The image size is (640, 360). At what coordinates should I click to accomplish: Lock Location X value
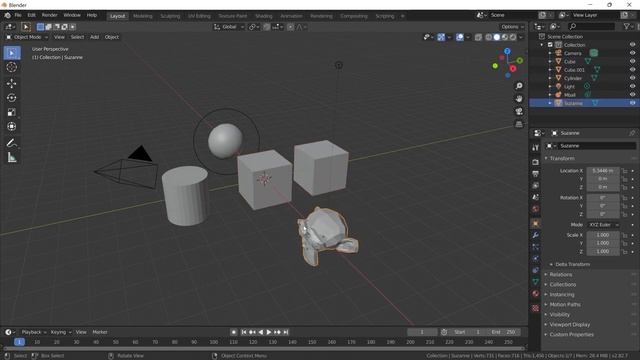(624, 171)
